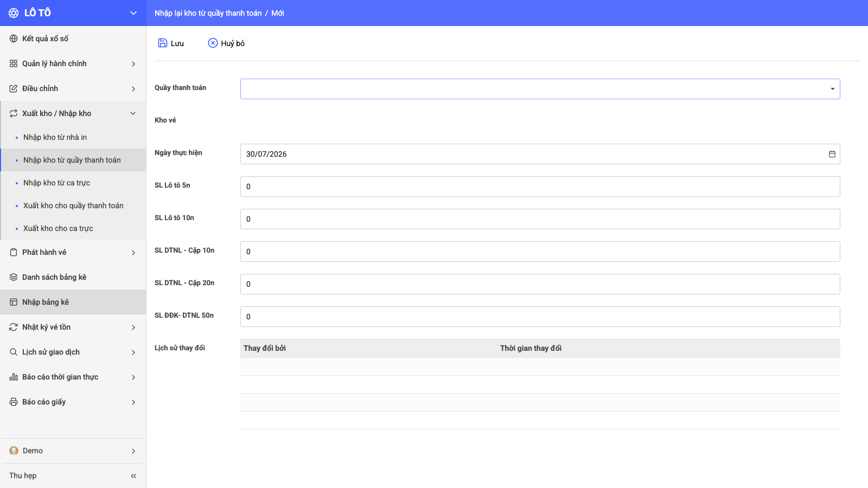Click the printer icon for Báo cáo giấy
This screenshot has width=868, height=488.
pyautogui.click(x=14, y=402)
